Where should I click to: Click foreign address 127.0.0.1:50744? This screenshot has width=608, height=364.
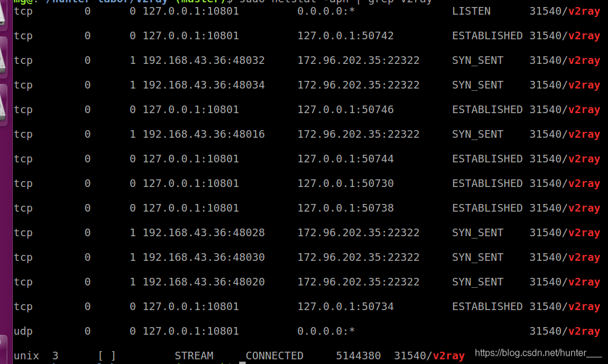(345, 159)
